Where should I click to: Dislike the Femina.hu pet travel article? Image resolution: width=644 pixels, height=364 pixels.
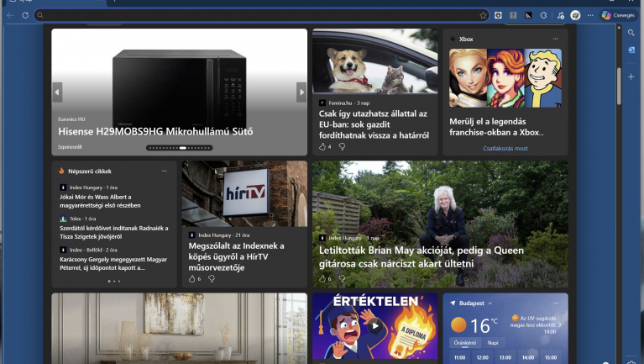(342, 146)
